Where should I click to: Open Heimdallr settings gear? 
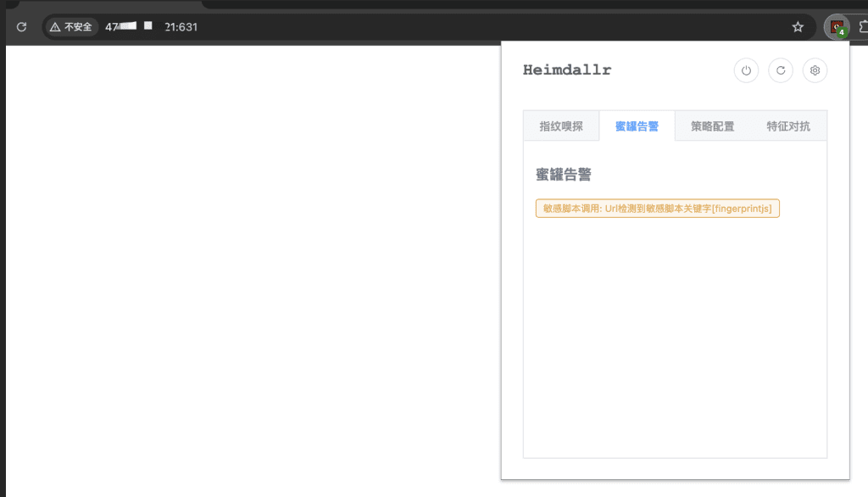tap(815, 70)
